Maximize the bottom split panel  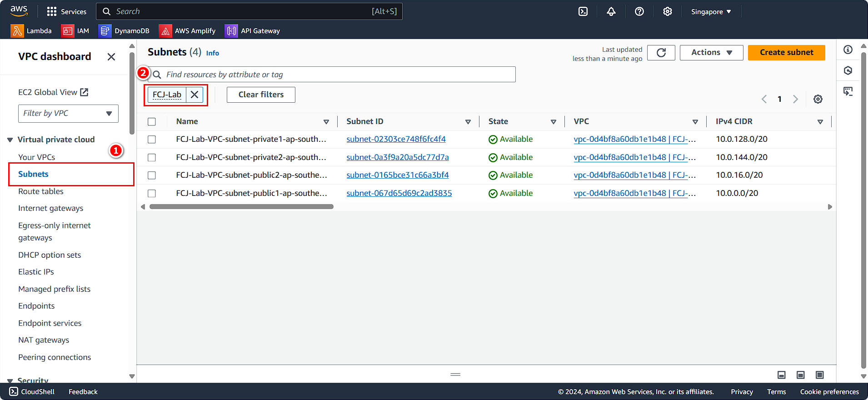(x=820, y=375)
